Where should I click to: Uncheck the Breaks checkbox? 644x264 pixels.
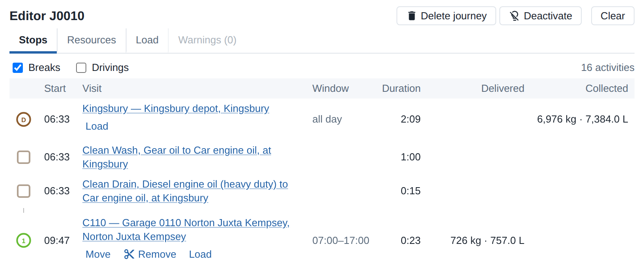18,68
